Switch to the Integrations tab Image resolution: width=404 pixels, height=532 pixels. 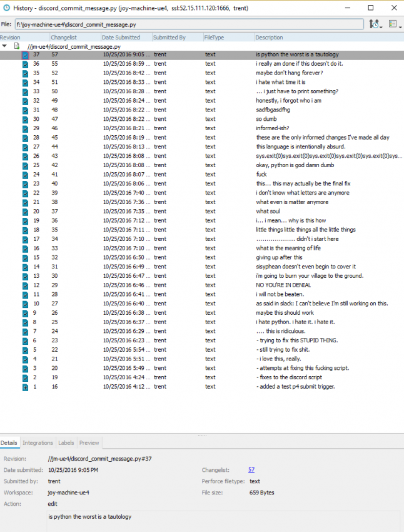click(38, 442)
